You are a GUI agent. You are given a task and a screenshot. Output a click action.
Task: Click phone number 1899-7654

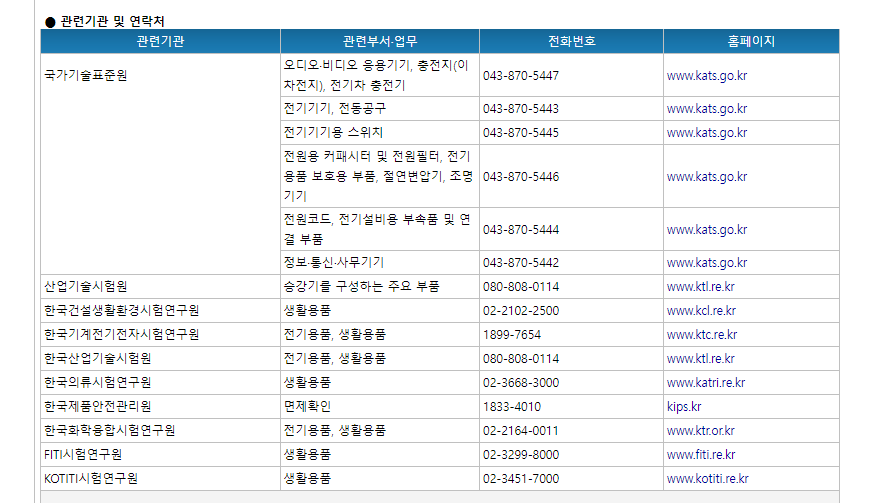click(x=512, y=334)
